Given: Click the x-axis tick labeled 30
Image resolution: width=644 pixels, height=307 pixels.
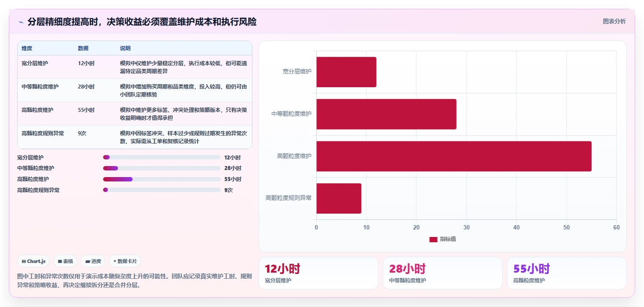Looking at the screenshot, I should (466, 228).
